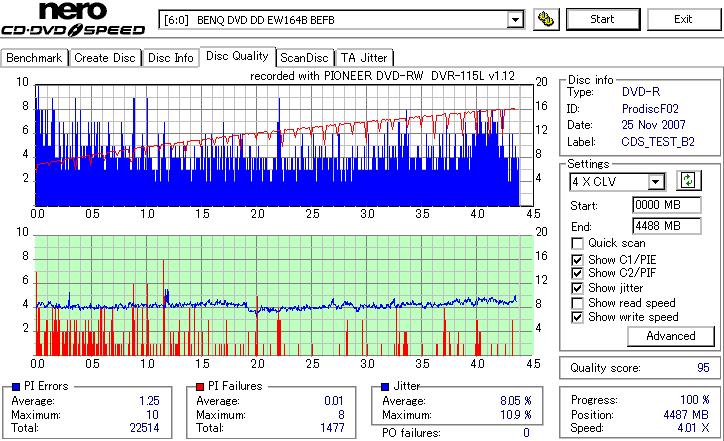The image size is (724, 441).
Task: Click the End position 4488 MB field
Action: [666, 226]
